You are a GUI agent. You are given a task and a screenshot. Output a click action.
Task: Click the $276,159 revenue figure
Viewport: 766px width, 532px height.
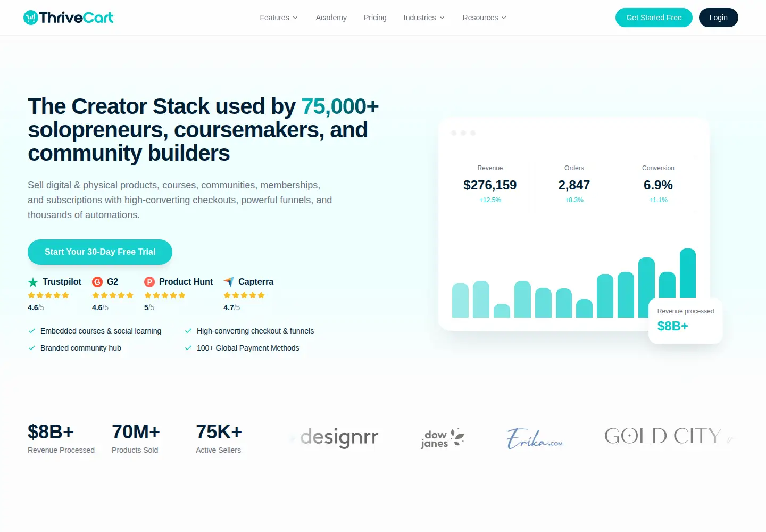click(x=490, y=185)
